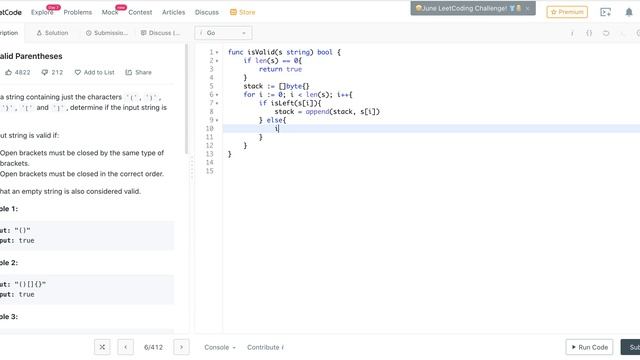This screenshot has width=640, height=360.
Task: Click the Share button
Action: click(138, 72)
